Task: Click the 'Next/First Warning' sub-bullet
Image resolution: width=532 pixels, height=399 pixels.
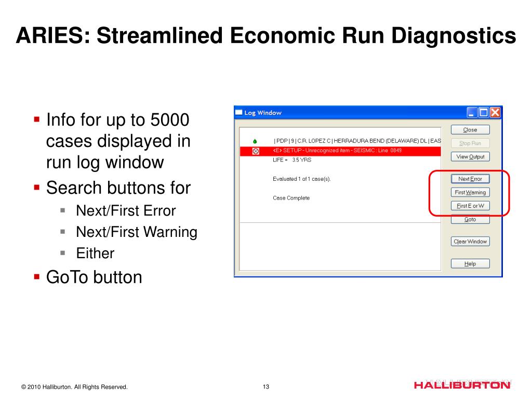Action: click(x=137, y=232)
